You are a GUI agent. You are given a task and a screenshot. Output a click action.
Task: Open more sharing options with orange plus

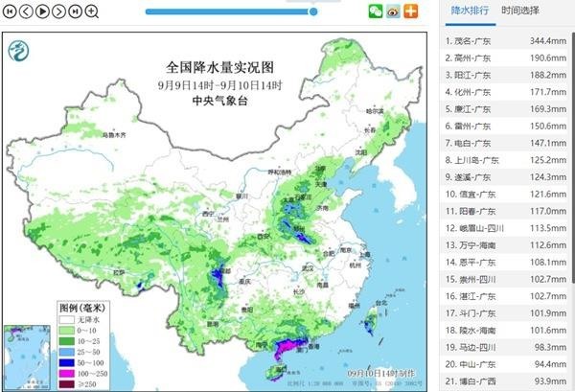(x=410, y=12)
